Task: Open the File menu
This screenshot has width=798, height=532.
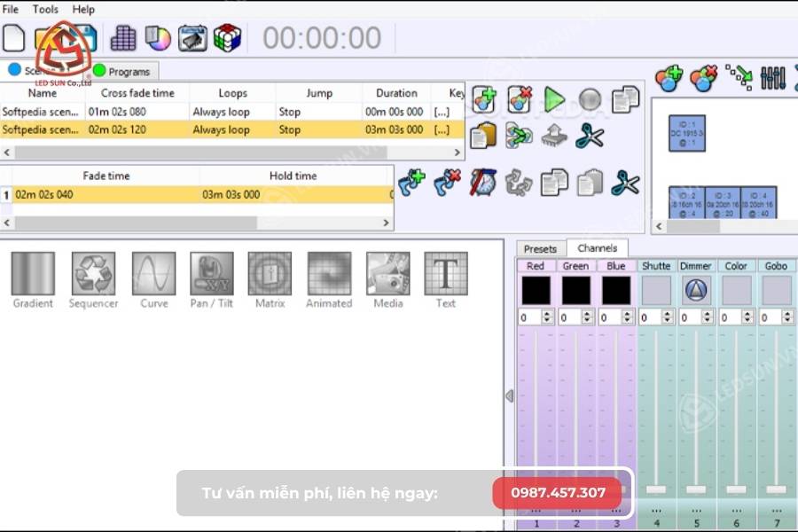Action: pos(12,9)
